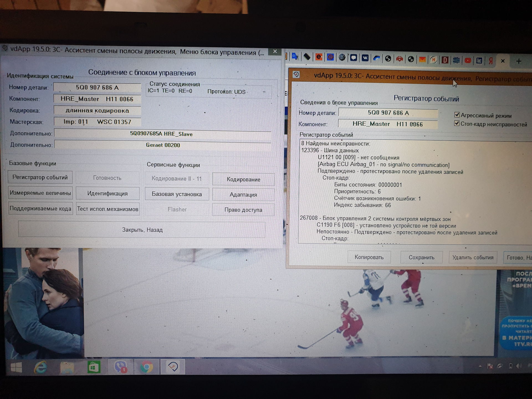
Task: Click the Номер детали field
Action: pyautogui.click(x=97, y=88)
